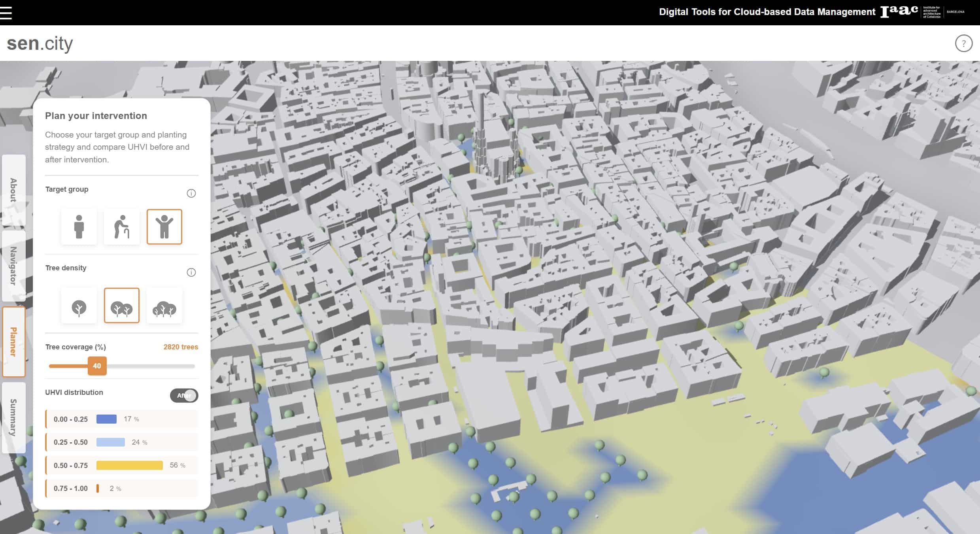
Task: Click the IAAC logo in header
Action: [899, 11]
